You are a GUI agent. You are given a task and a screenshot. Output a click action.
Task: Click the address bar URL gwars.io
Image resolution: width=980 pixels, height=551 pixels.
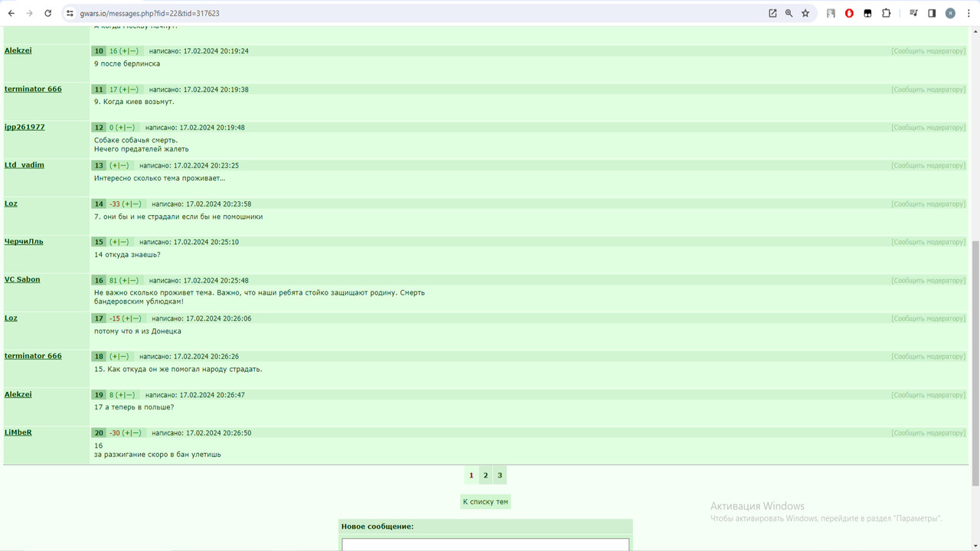tap(149, 13)
